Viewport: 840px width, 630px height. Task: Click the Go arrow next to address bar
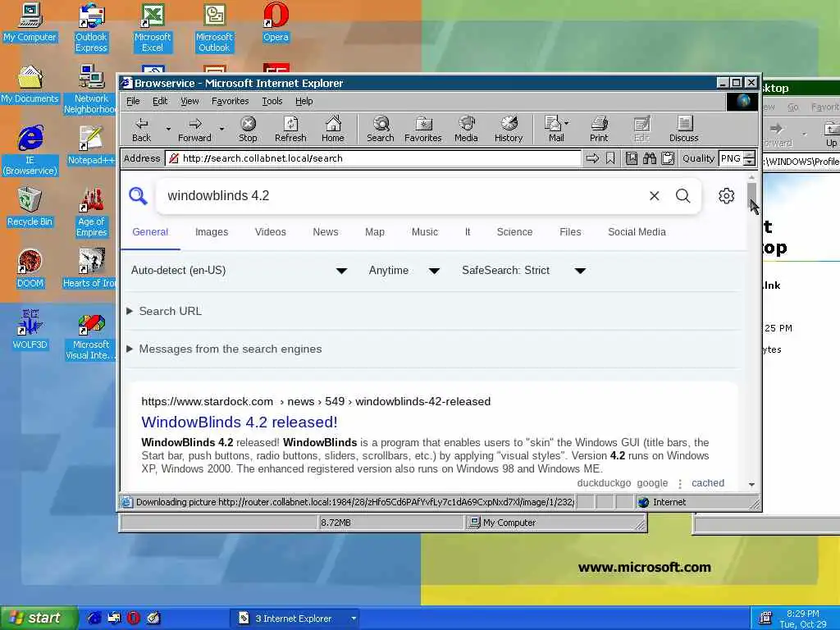coord(592,158)
